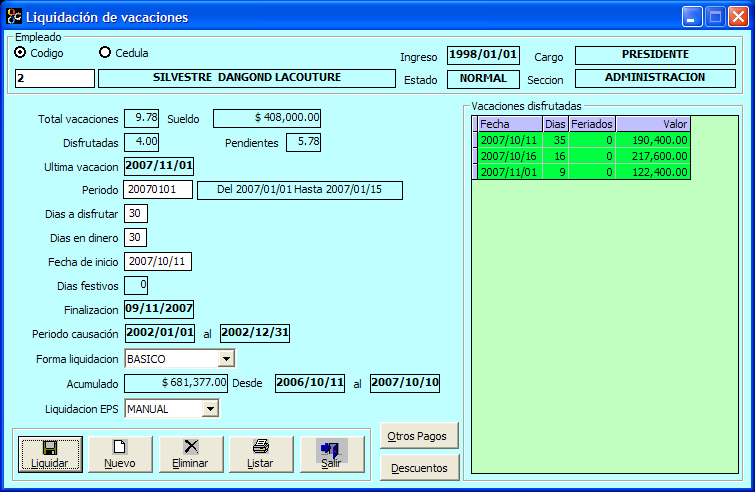Click the row selector of the 2007/10/11 row
Viewport: 755px width, 492px height.
click(475, 140)
